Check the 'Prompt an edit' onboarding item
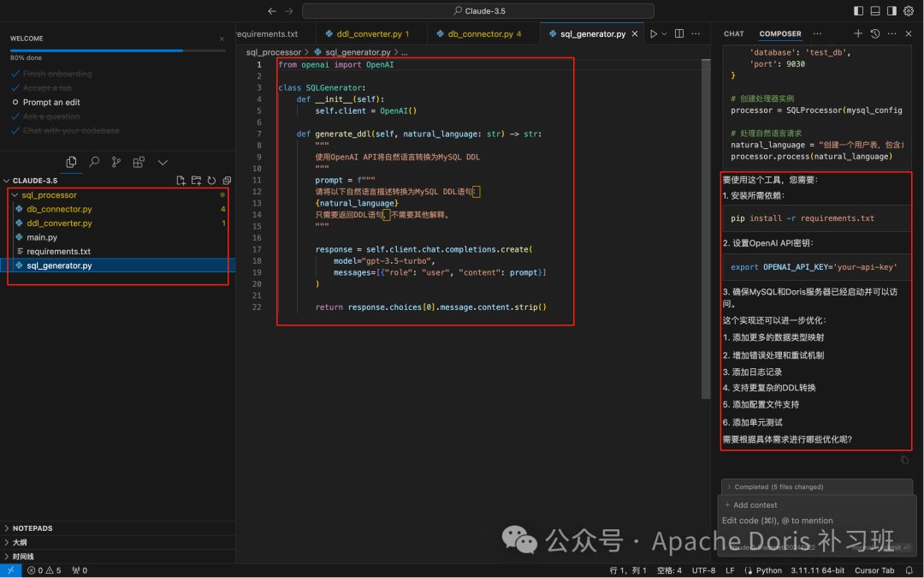Image resolution: width=924 pixels, height=578 pixels. coord(15,103)
